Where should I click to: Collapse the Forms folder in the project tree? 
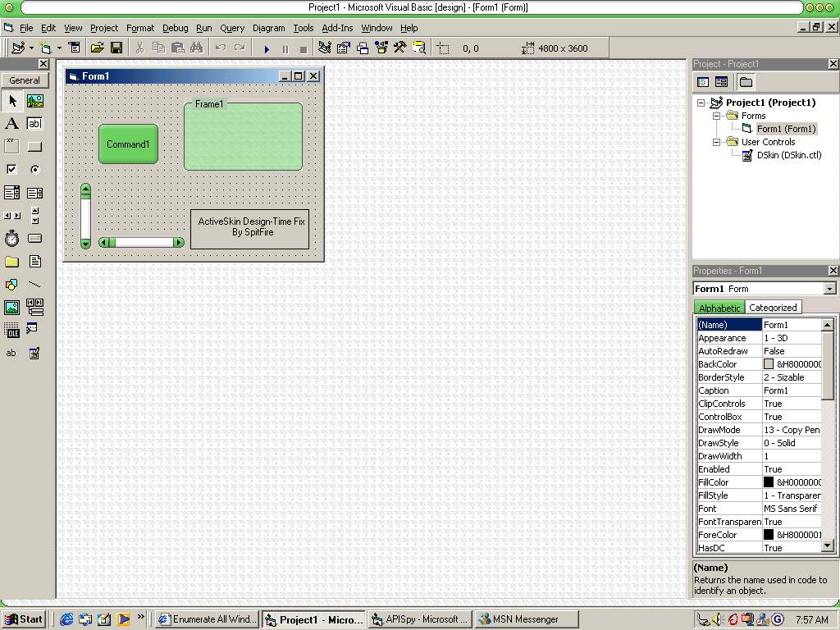[x=716, y=116]
